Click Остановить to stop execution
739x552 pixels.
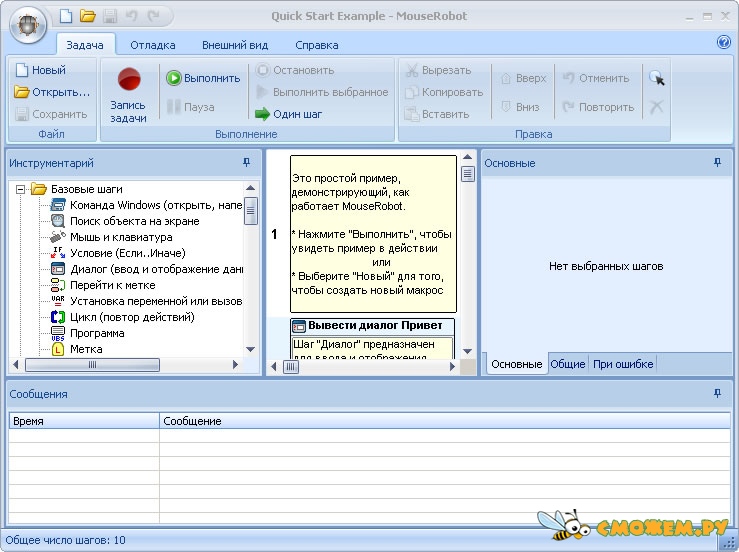click(295, 70)
